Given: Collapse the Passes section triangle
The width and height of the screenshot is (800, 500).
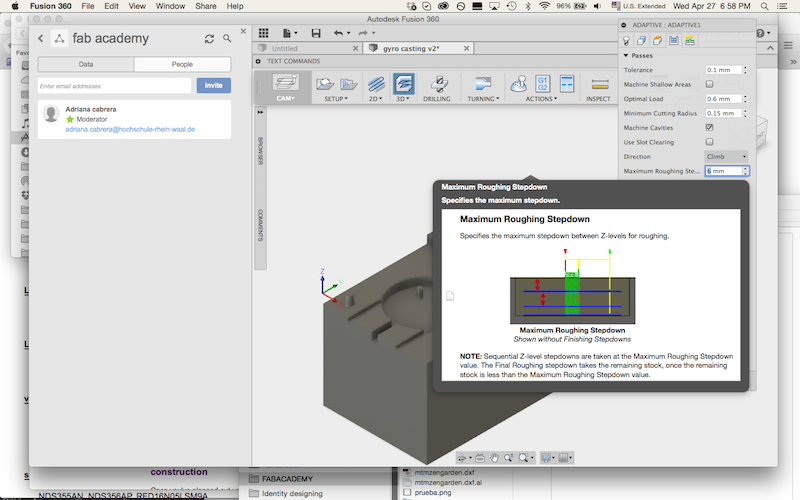Looking at the screenshot, I should 626,55.
